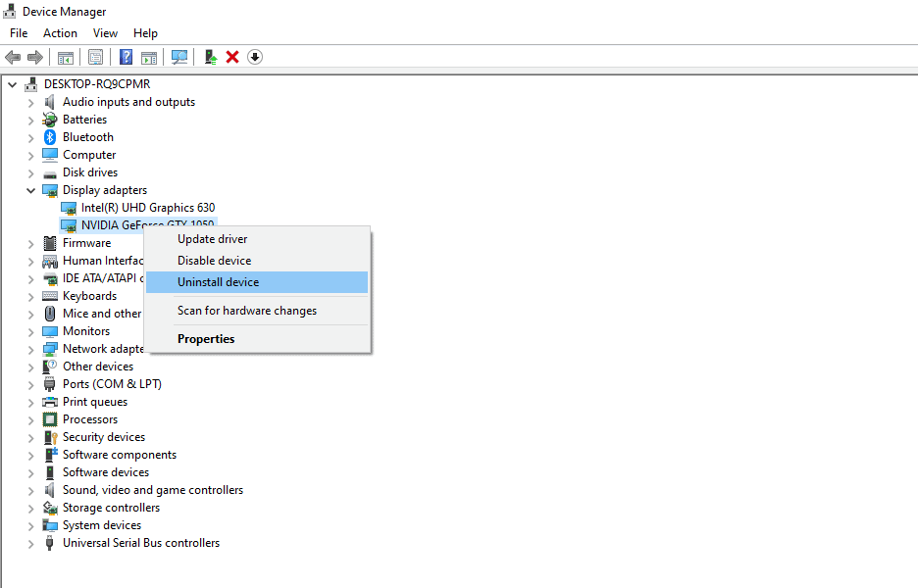Open the Help menu
The width and height of the screenshot is (918, 588).
pyautogui.click(x=145, y=33)
